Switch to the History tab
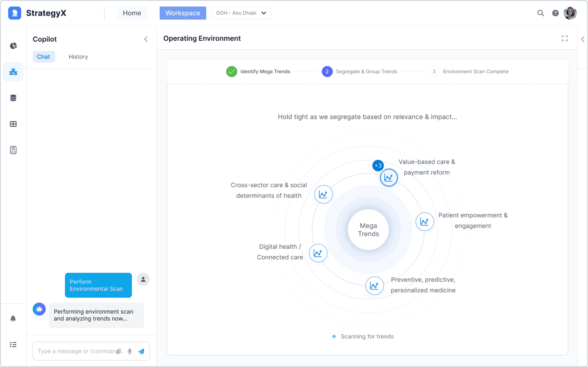588x367 pixels. [78, 57]
